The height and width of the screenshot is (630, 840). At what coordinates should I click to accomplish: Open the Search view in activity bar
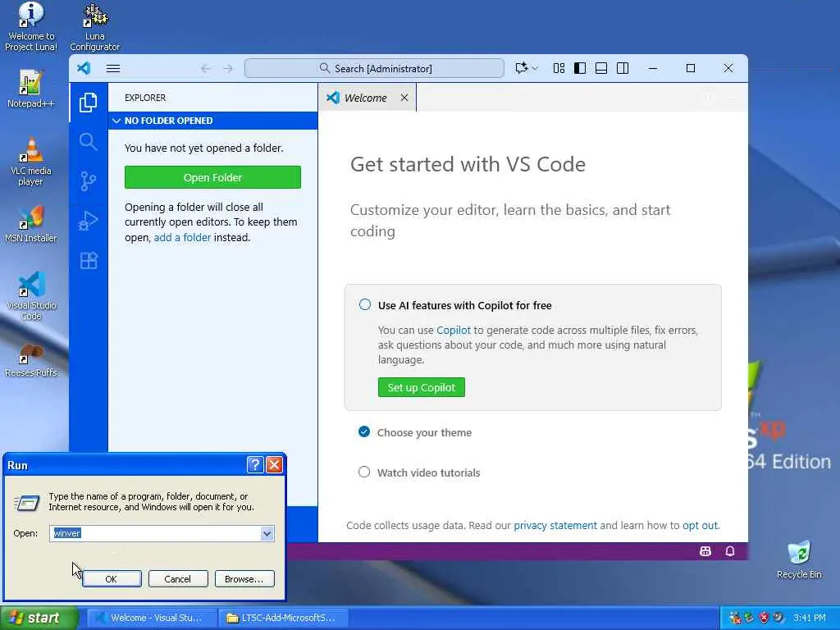click(89, 141)
